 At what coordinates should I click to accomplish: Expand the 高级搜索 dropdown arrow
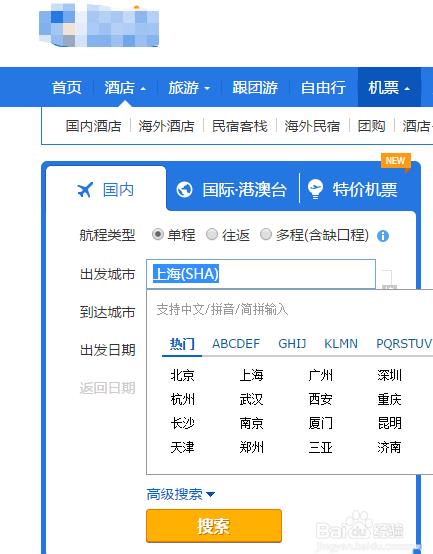tap(210, 494)
